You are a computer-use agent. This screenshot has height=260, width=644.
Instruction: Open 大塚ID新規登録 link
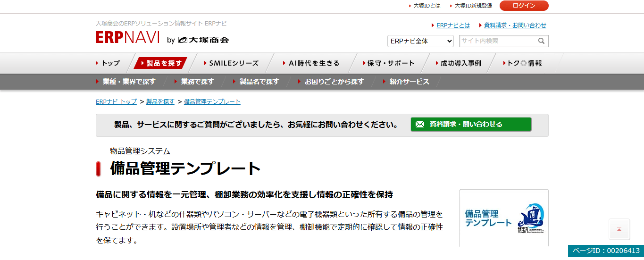point(473,6)
